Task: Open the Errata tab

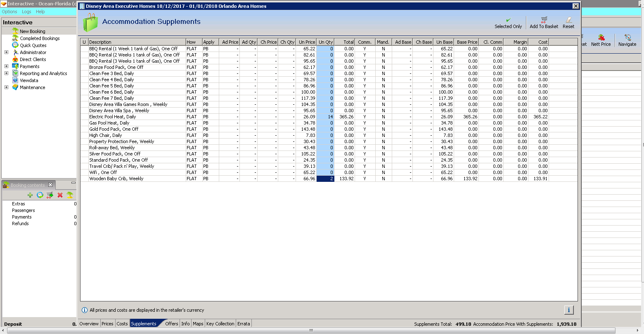Action: click(244, 324)
